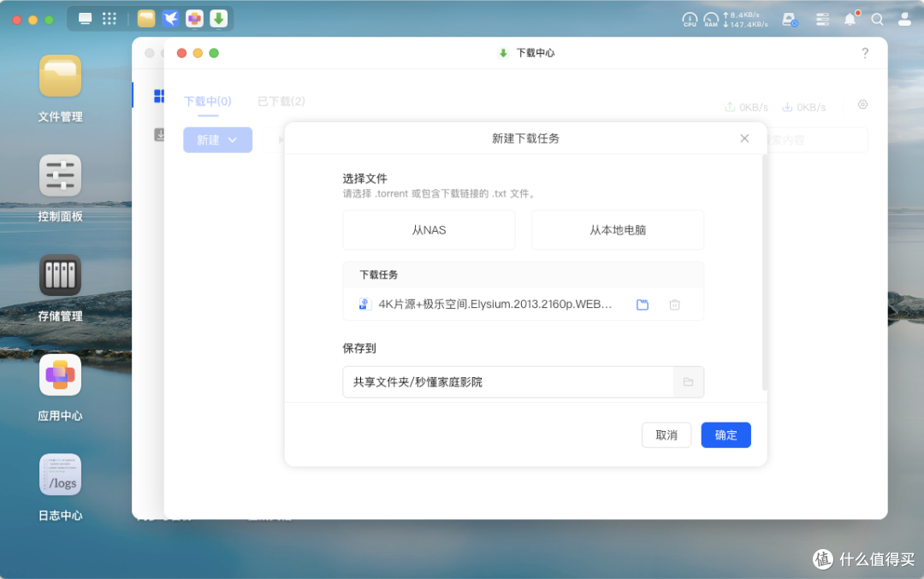Switch to the 下载中(0) tab
The height and width of the screenshot is (579, 924).
[x=207, y=101]
